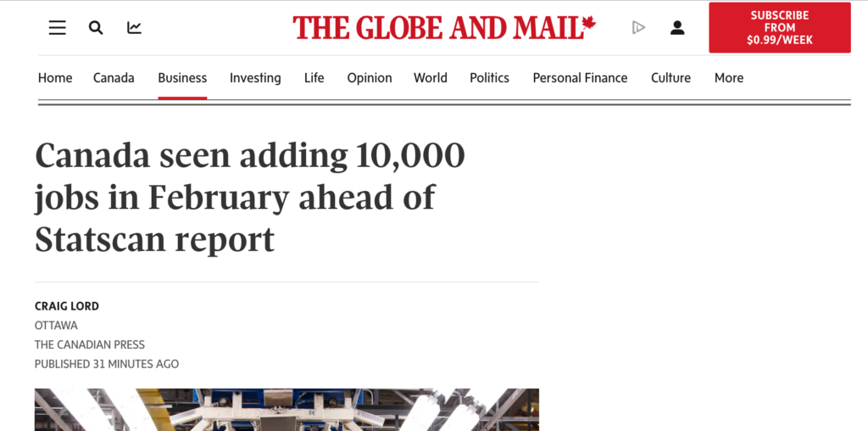Navigate to the Investing section
Screen dimensions: 868x431
click(x=255, y=78)
